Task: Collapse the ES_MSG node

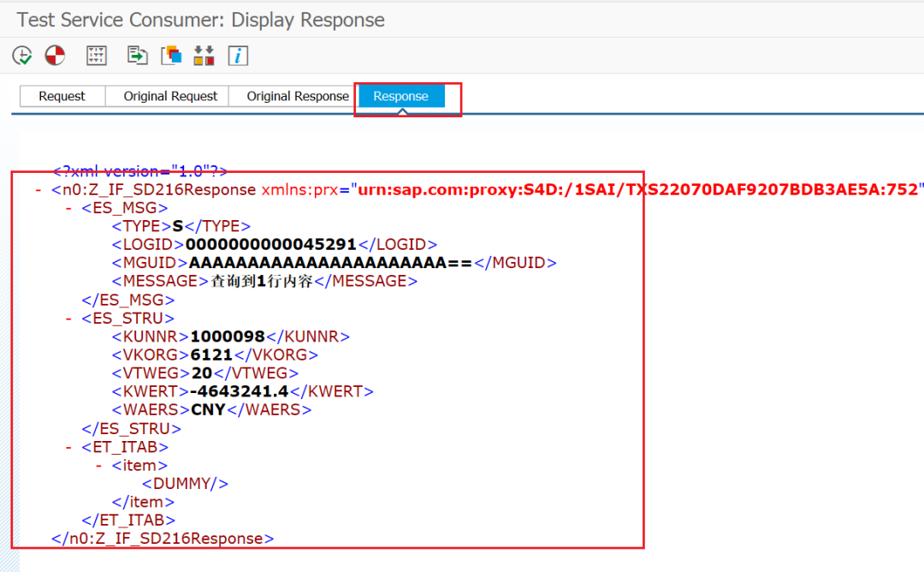Action: click(x=68, y=208)
